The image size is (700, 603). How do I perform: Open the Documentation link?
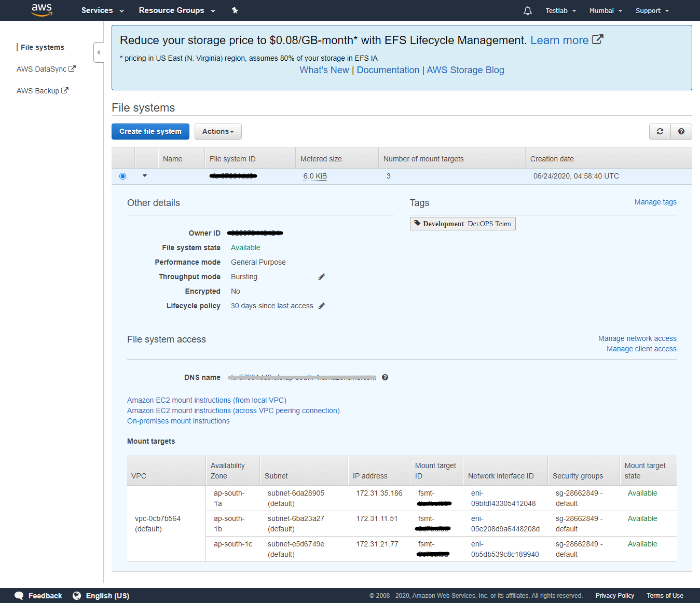coord(388,70)
